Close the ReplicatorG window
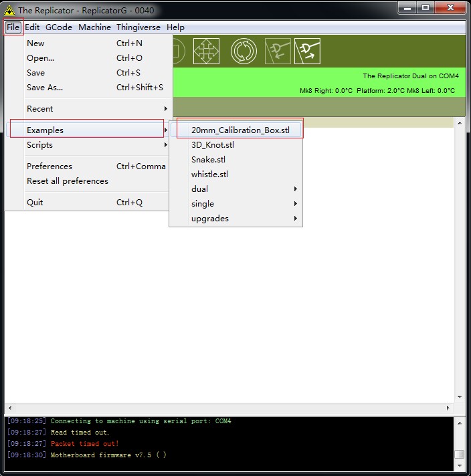Screen dimensions: 471x476 [450, 8]
